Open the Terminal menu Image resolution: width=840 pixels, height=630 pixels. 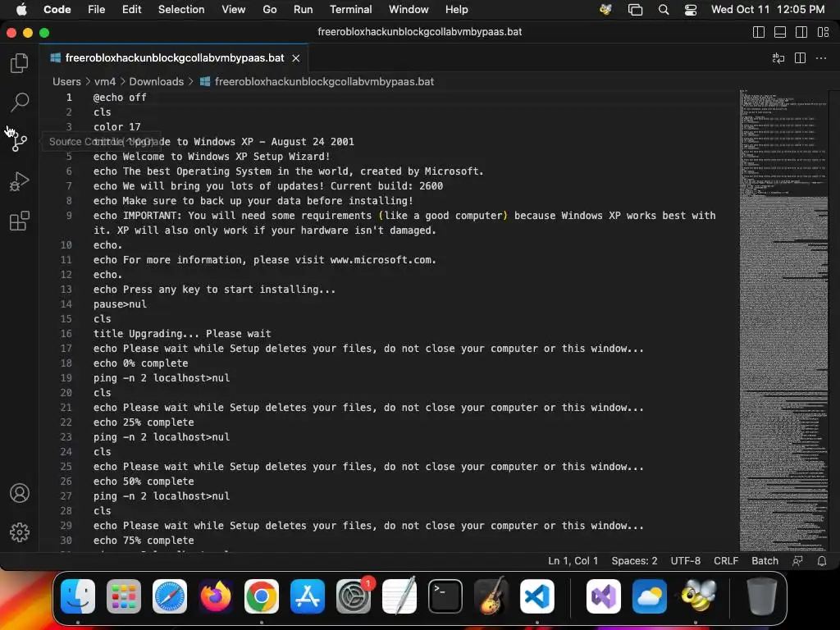351,10
